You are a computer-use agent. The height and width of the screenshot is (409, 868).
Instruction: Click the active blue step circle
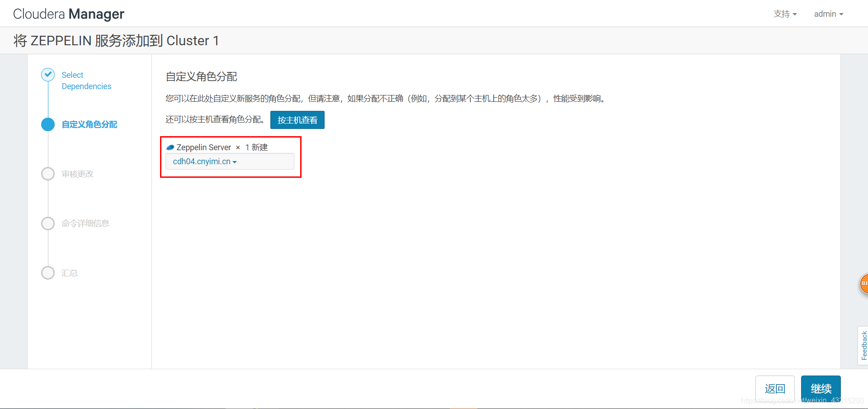(48, 124)
